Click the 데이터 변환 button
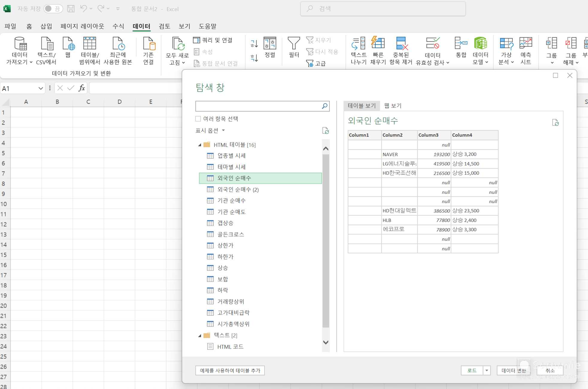The width and height of the screenshot is (588, 389). (x=514, y=370)
